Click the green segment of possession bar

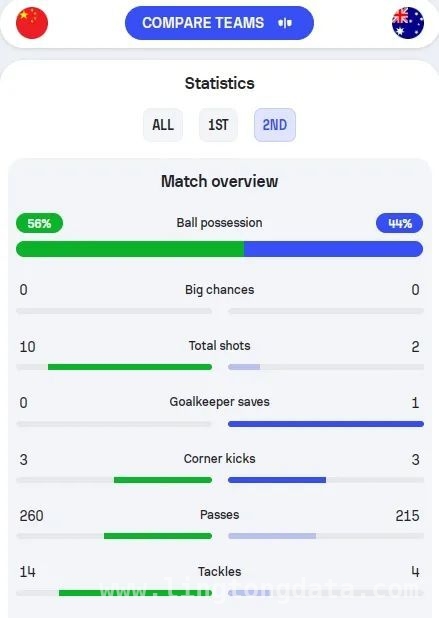(130, 249)
